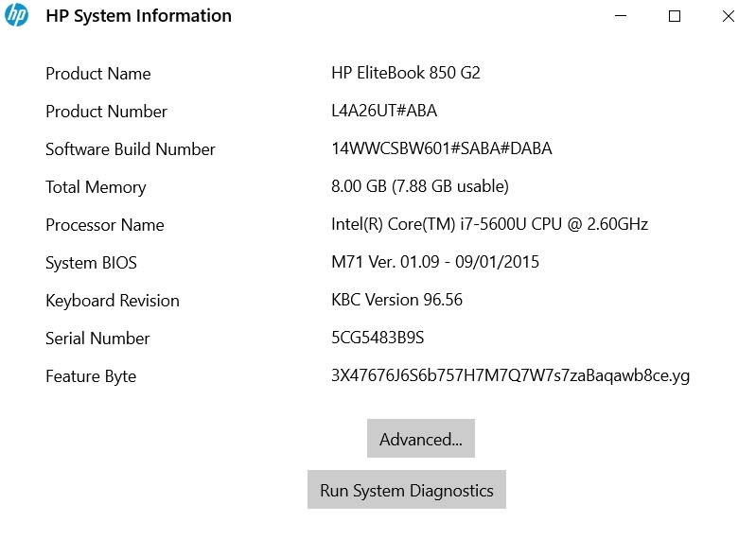Click the Software Build Number label
The width and height of the screenshot is (756, 539).
point(131,149)
